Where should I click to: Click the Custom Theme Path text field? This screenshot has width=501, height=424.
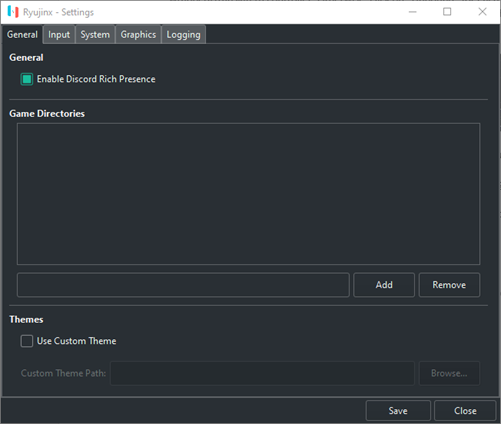[x=263, y=373]
